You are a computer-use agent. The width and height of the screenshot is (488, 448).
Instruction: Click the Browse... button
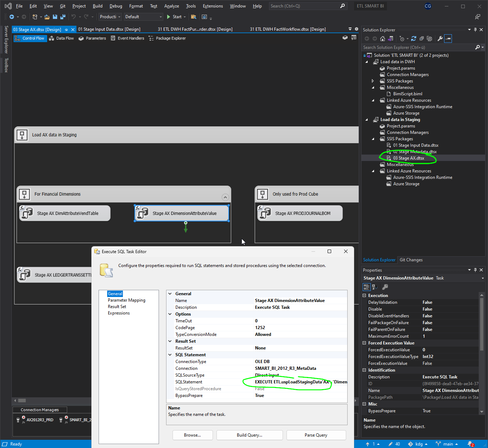pos(193,435)
